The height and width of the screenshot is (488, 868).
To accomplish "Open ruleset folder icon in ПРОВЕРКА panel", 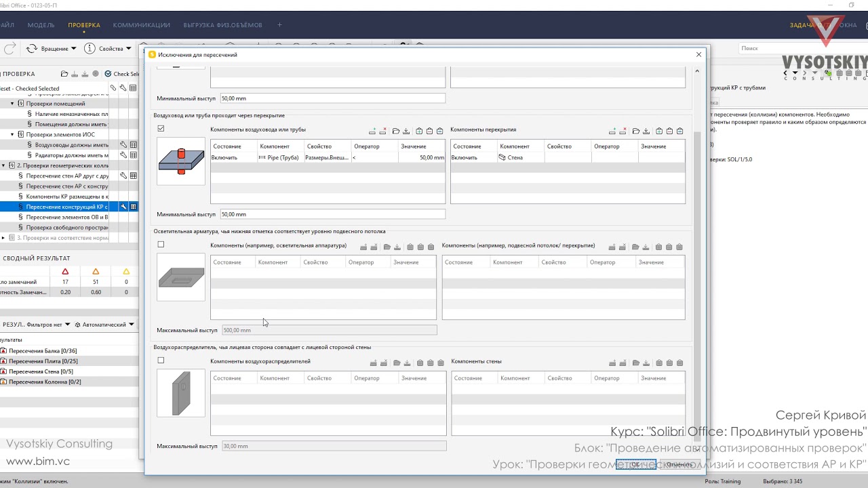I will tap(64, 74).
